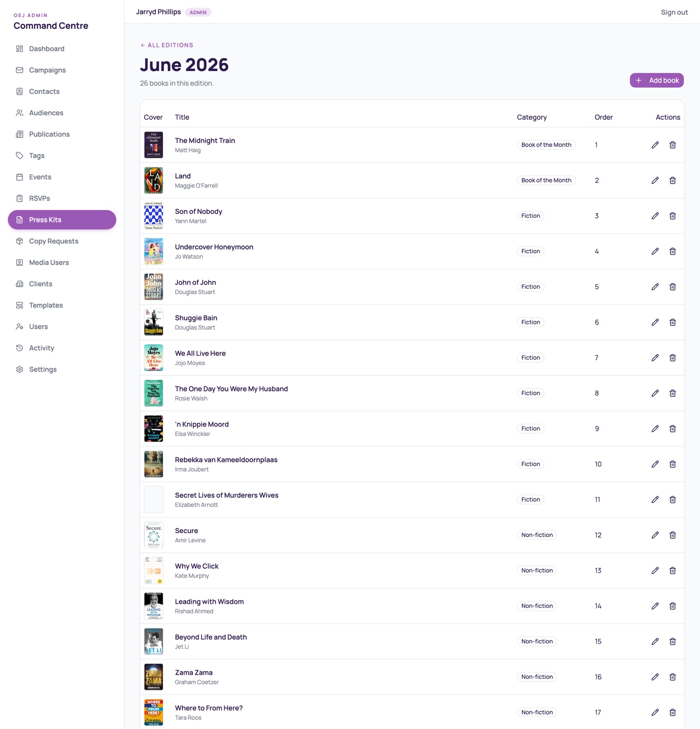
Task: Edit Beyond Life and Death entry
Action: (x=655, y=642)
